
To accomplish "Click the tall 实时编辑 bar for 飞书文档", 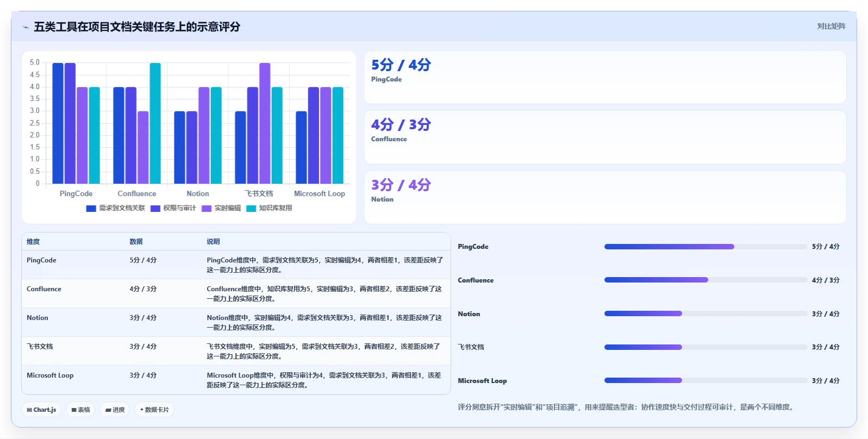I will pyautogui.click(x=265, y=123).
